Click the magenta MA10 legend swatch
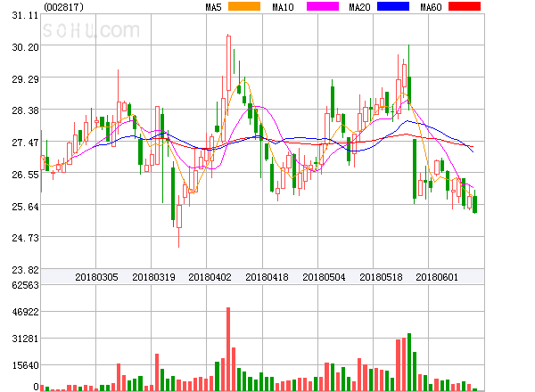 click(x=323, y=6)
